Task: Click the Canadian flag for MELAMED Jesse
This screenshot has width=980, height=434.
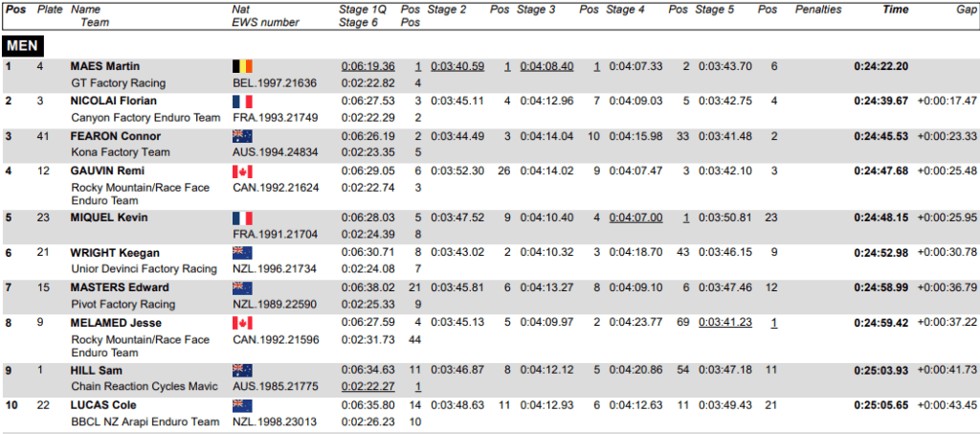Action: (x=242, y=323)
